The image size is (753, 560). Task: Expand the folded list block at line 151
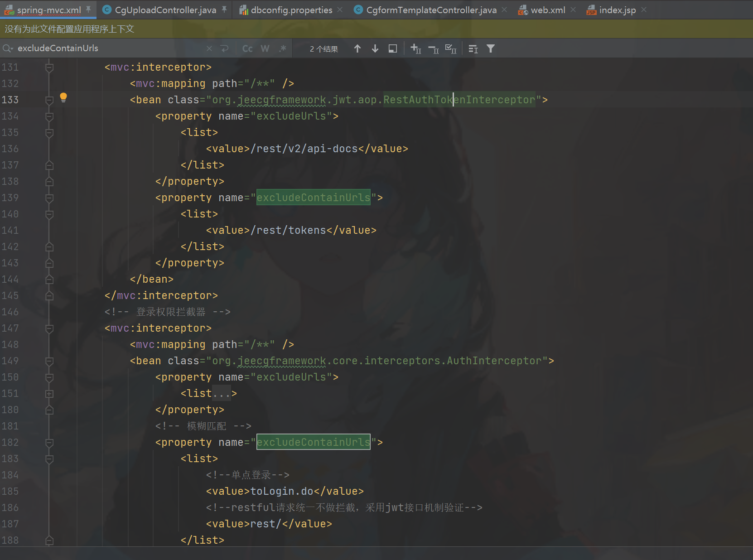pos(49,394)
